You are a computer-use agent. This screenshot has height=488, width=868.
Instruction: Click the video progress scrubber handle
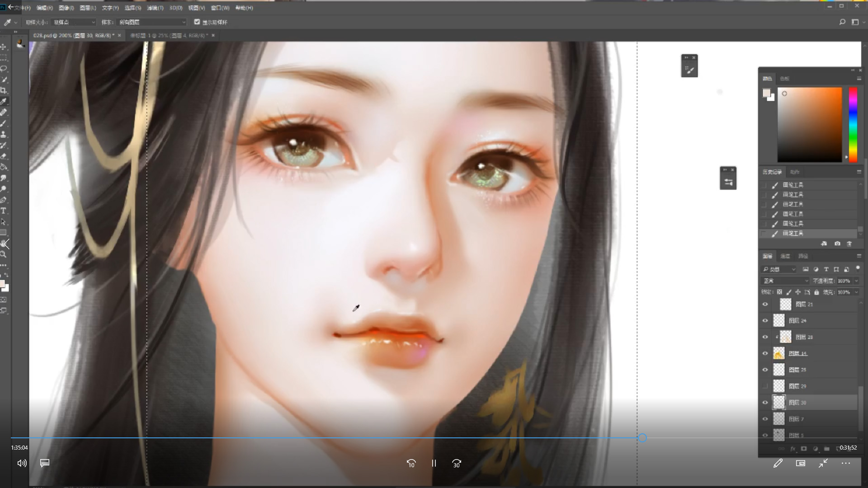pyautogui.click(x=642, y=438)
